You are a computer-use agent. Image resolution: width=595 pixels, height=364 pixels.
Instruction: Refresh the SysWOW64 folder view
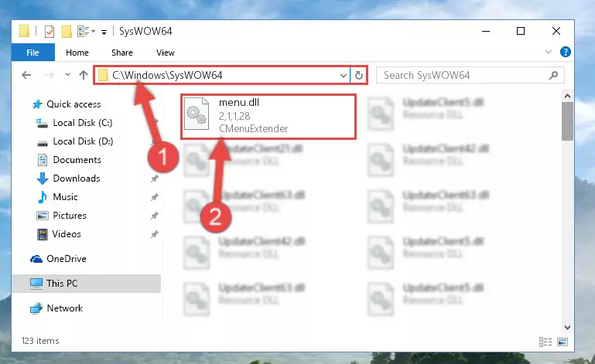(x=358, y=76)
